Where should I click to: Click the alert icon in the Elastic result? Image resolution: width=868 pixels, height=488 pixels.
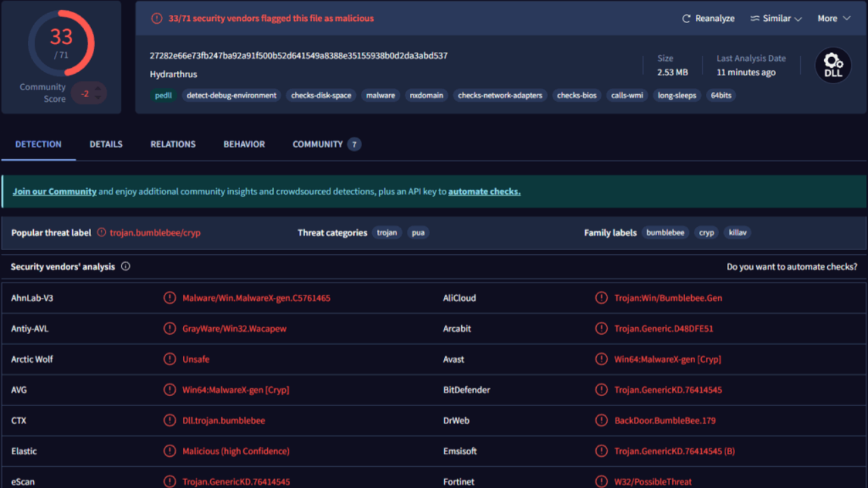[x=170, y=451]
